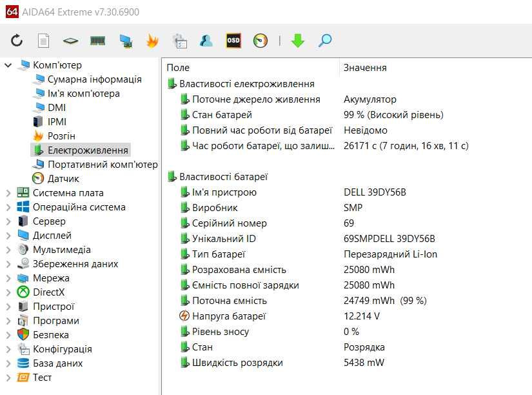Open the OSD panel icon

[x=233, y=41]
